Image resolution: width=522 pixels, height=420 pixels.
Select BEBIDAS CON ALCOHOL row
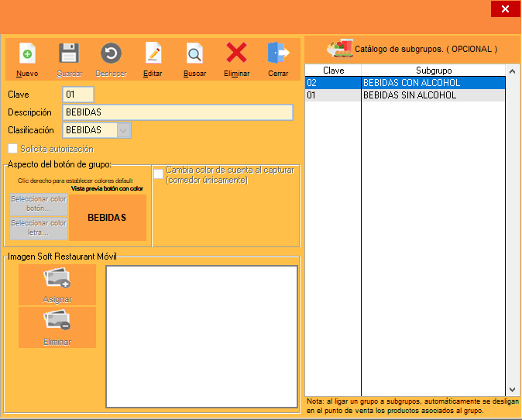[411, 83]
